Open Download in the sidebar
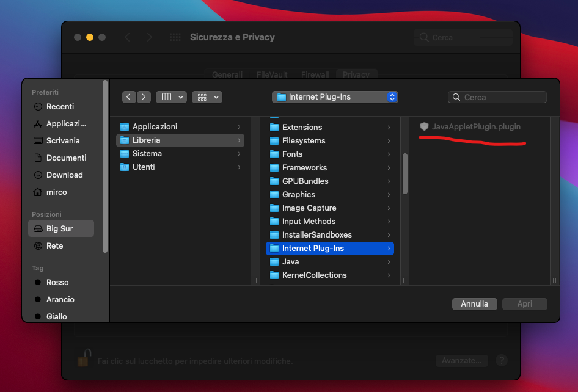The height and width of the screenshot is (392, 578). 58,175
